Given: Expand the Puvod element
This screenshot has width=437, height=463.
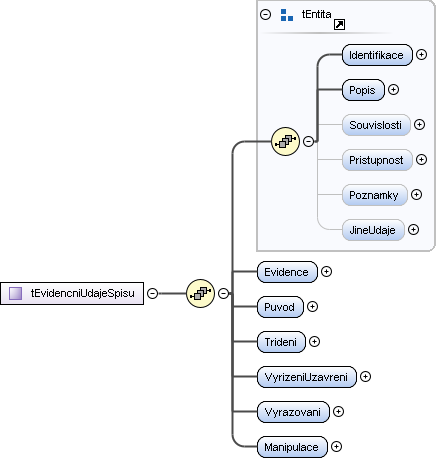Looking at the screenshot, I should (312, 307).
